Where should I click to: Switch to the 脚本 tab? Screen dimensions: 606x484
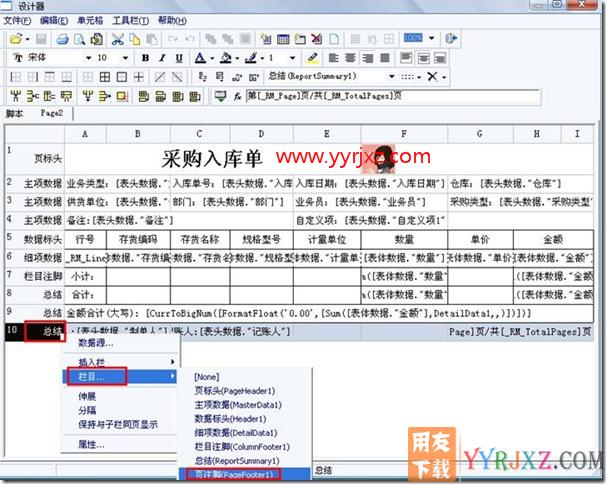15,114
